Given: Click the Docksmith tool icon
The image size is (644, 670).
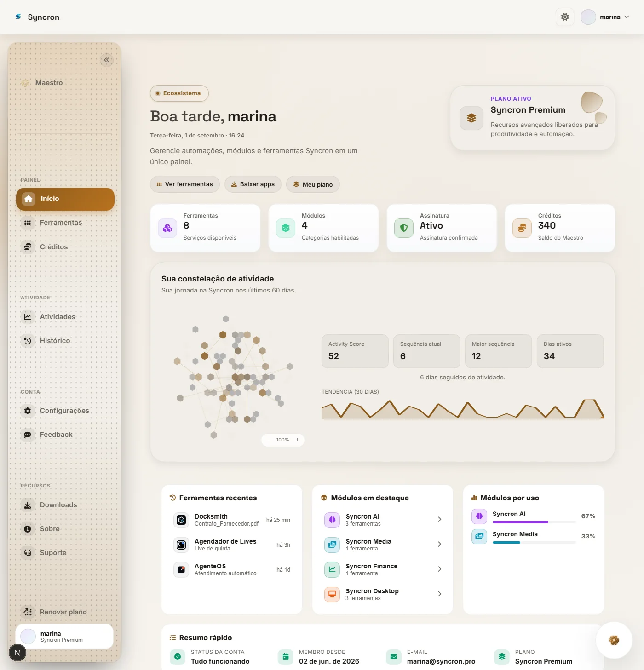Looking at the screenshot, I should pos(181,520).
